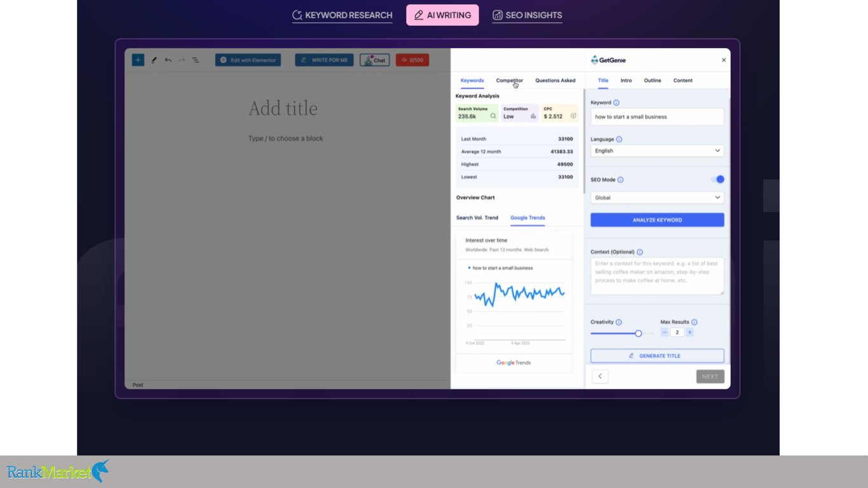
Task: Select the Content tab in GetGenie
Action: coord(683,81)
